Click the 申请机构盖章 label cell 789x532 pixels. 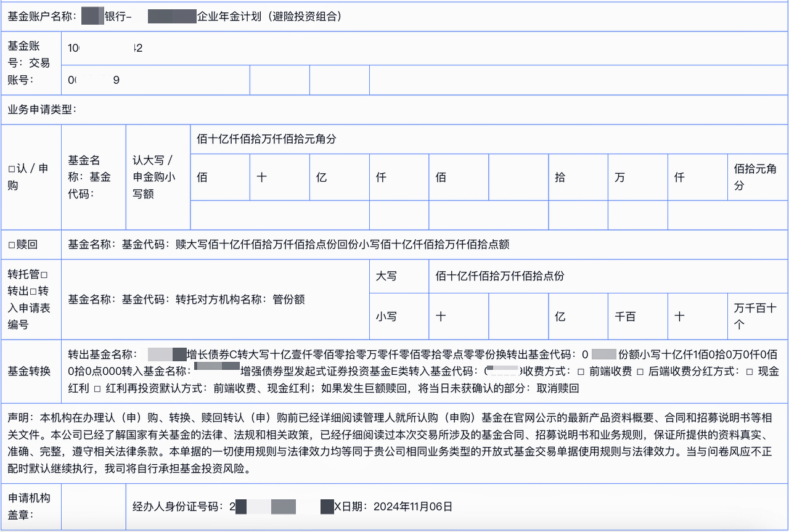[31, 507]
